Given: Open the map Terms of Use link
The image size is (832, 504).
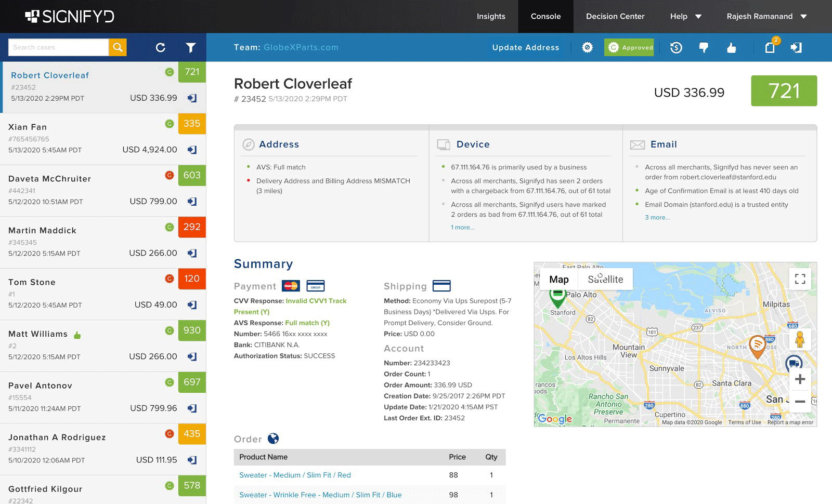Looking at the screenshot, I should click(745, 422).
